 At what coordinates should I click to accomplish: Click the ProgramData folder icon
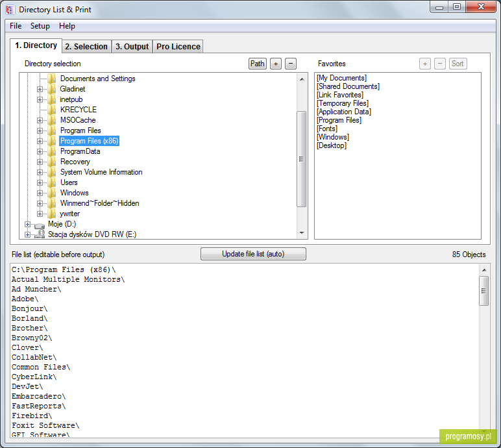click(x=52, y=151)
